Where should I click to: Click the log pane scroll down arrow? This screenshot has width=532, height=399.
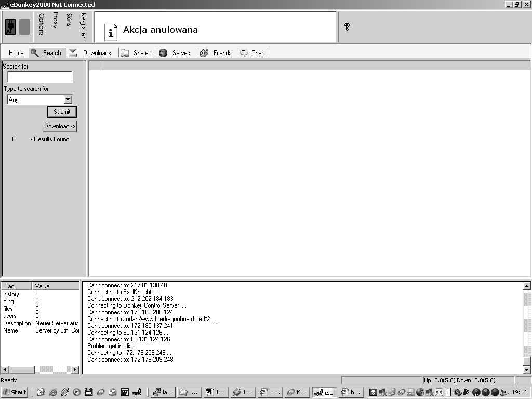(526, 369)
